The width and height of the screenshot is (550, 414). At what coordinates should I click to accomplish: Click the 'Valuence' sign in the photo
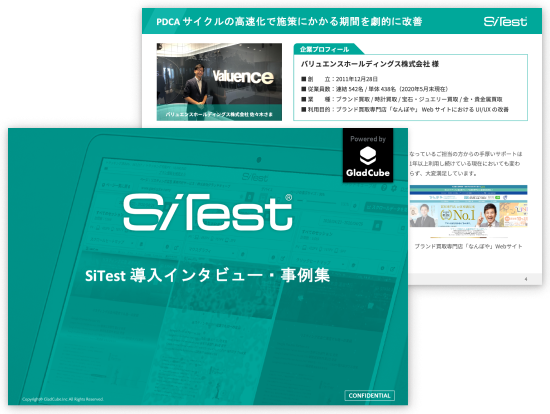point(243,77)
